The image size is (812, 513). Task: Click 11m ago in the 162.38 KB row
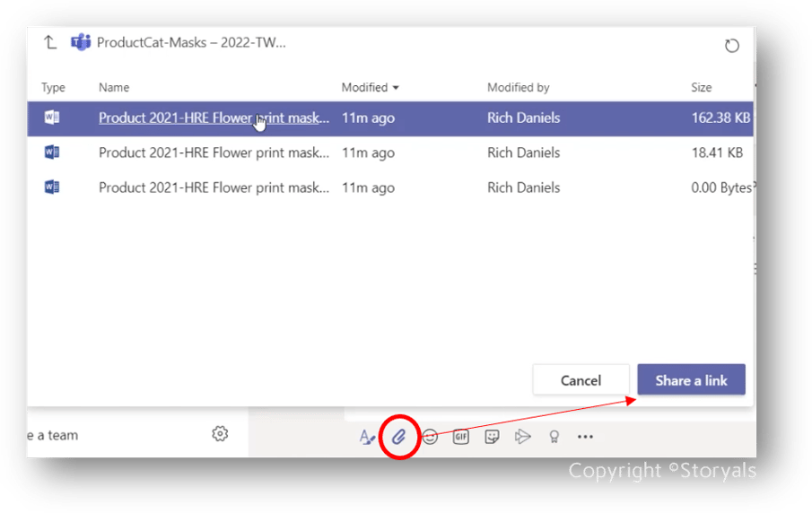(x=368, y=118)
